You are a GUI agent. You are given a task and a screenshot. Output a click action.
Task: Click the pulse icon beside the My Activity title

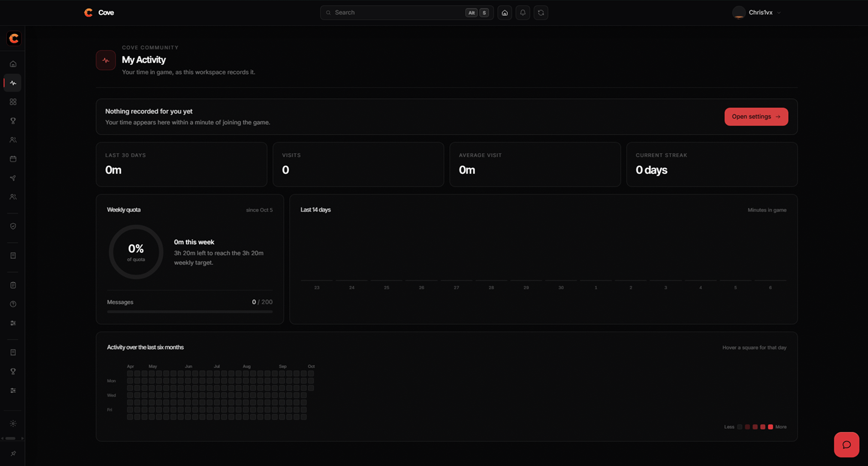[106, 60]
